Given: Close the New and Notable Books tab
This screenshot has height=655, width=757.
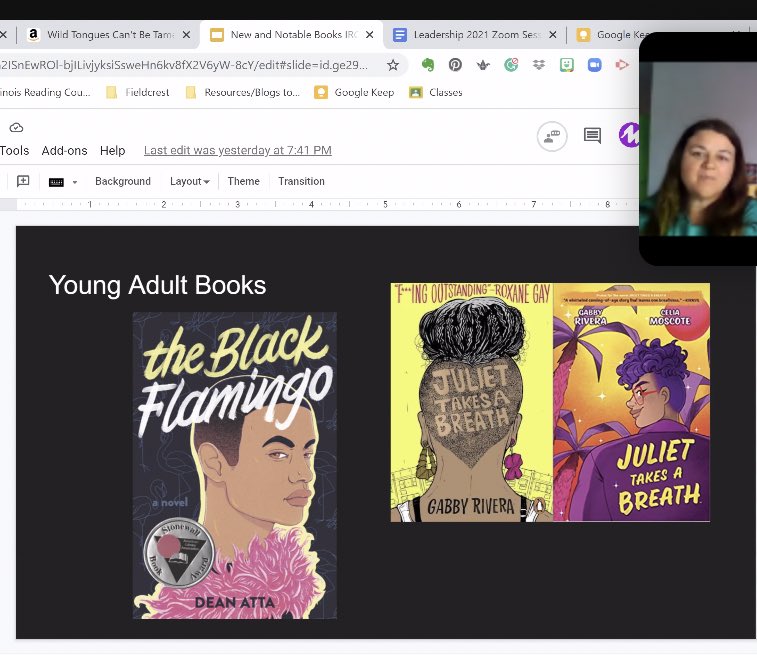Looking at the screenshot, I should pos(369,35).
